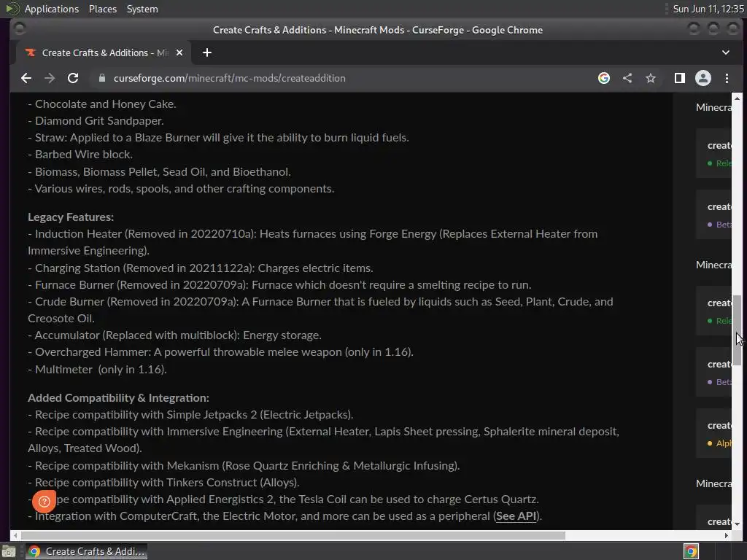Expand the tab search dropdown
747x560 pixels.
(726, 52)
